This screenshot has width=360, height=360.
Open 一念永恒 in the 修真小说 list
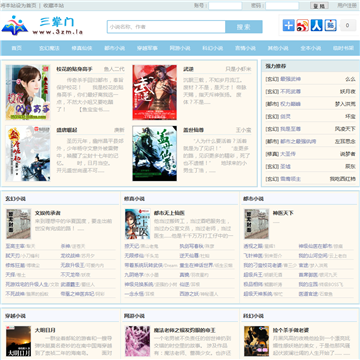click(x=134, y=294)
